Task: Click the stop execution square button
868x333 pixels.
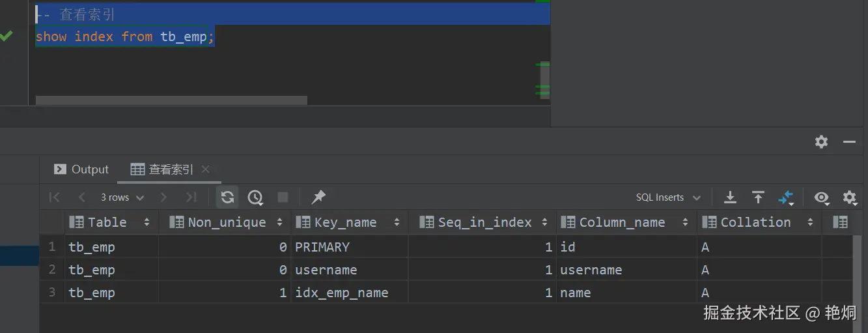Action: click(x=283, y=197)
